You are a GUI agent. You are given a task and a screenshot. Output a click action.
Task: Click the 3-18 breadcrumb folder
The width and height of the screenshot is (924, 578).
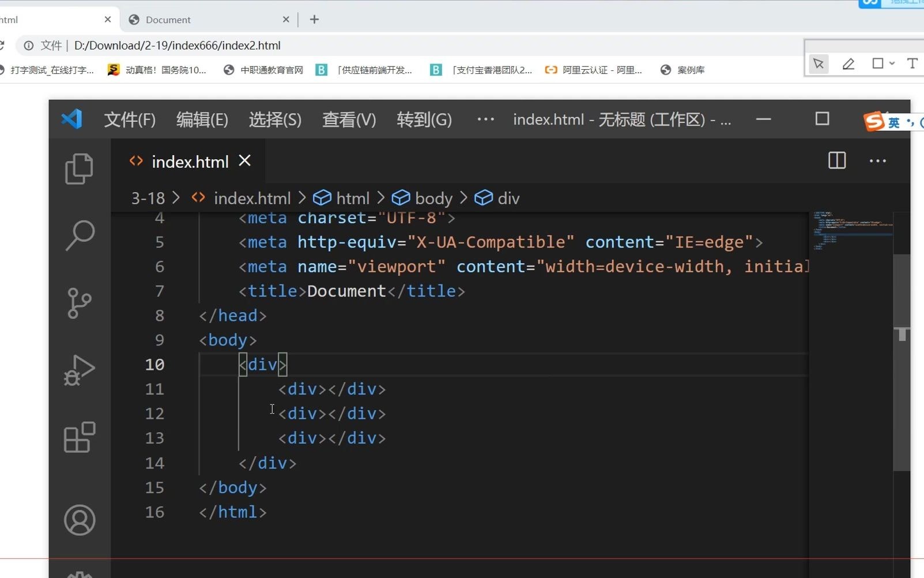(148, 198)
